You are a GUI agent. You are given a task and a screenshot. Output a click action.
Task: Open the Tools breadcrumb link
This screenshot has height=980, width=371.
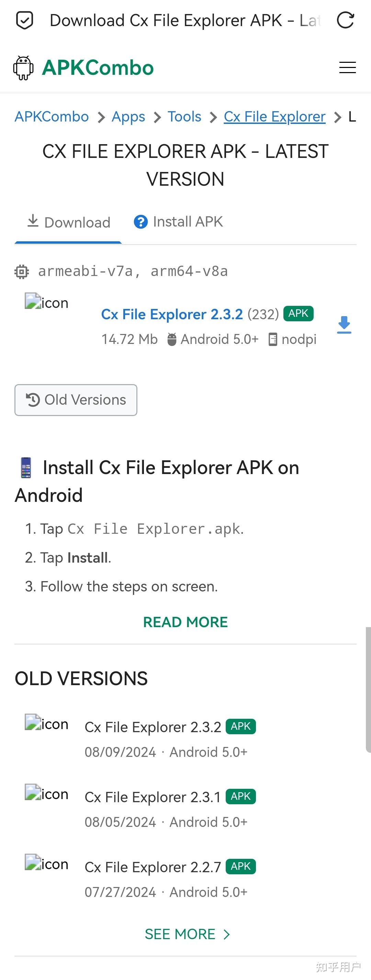tap(184, 117)
